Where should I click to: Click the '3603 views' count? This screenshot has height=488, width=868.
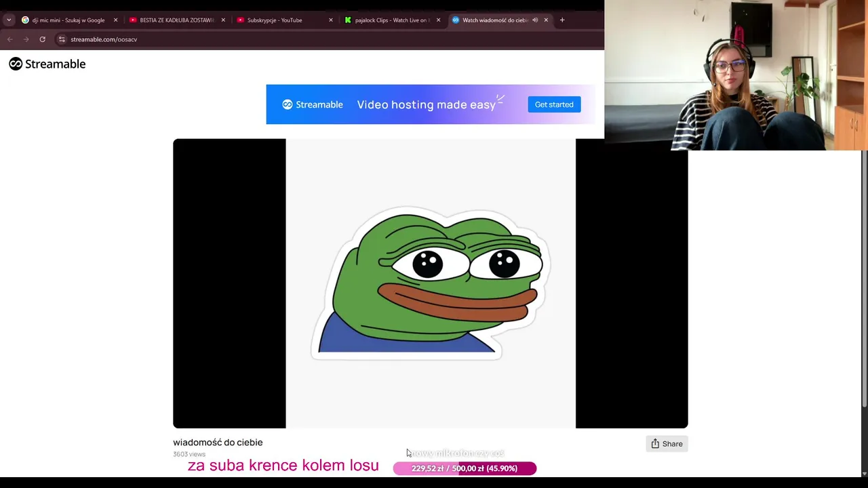coord(189,454)
